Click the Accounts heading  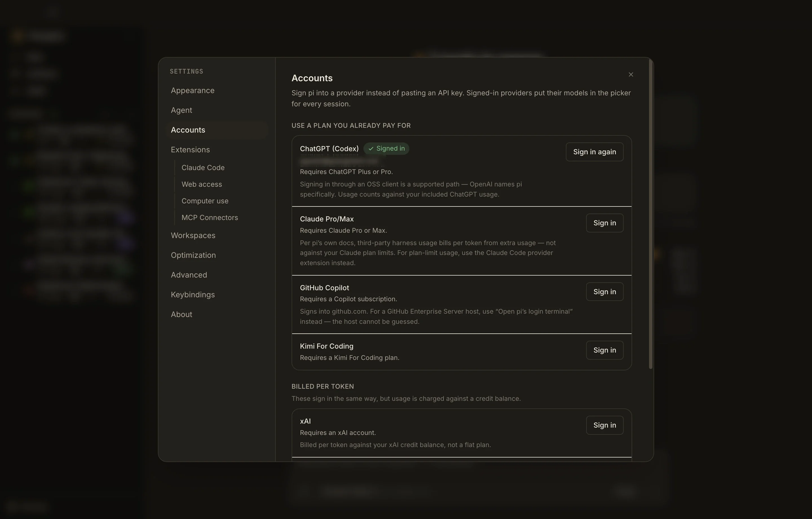312,78
